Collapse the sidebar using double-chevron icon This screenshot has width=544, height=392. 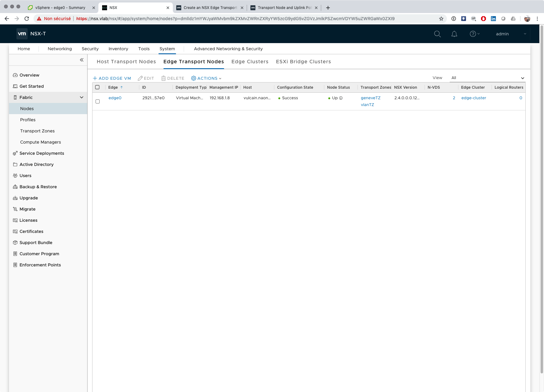tap(82, 60)
